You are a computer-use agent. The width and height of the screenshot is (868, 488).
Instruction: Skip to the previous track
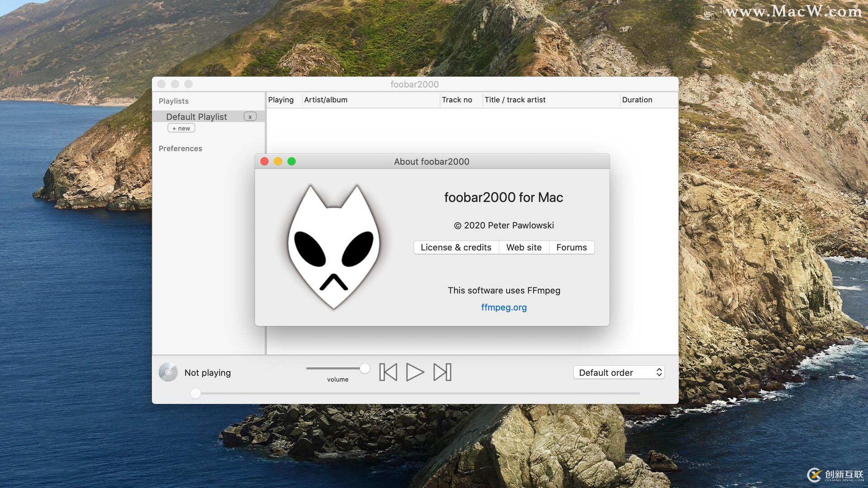click(388, 372)
